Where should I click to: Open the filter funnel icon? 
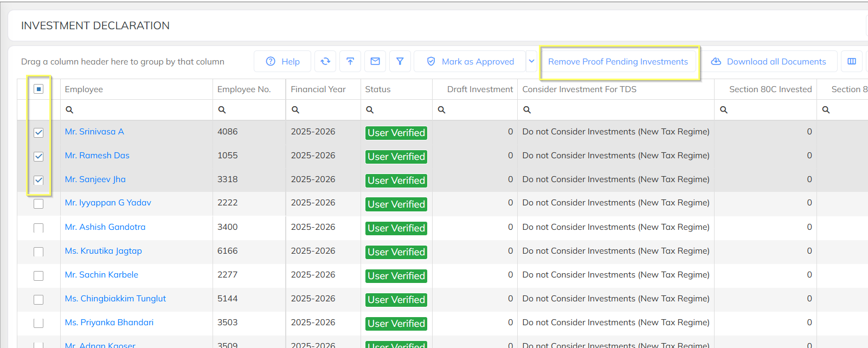400,62
